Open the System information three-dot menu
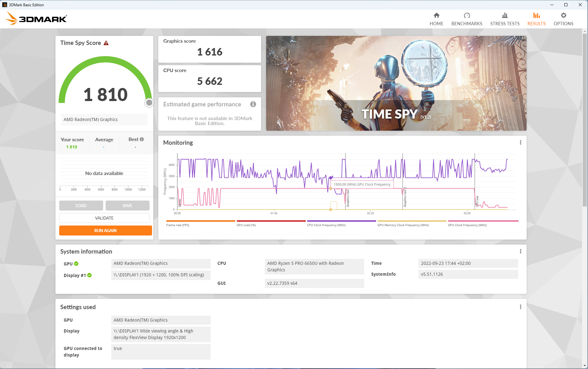The width and height of the screenshot is (588, 369). [x=520, y=251]
